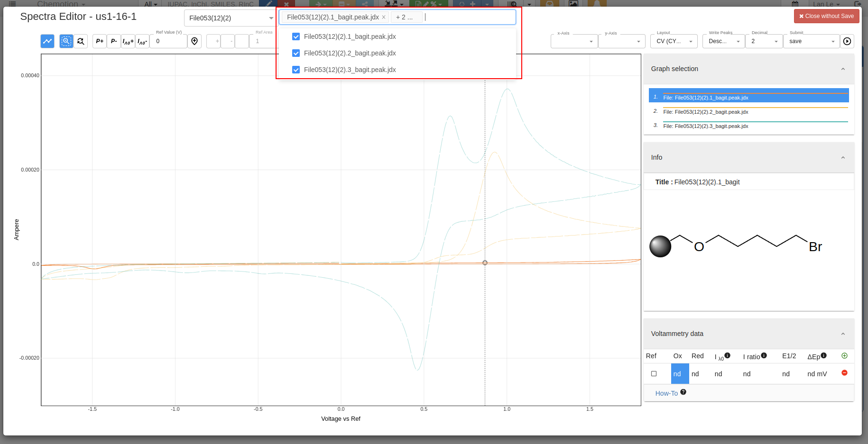Click the green plus in Voltammetry data
The height and width of the screenshot is (444, 868).
844,356
